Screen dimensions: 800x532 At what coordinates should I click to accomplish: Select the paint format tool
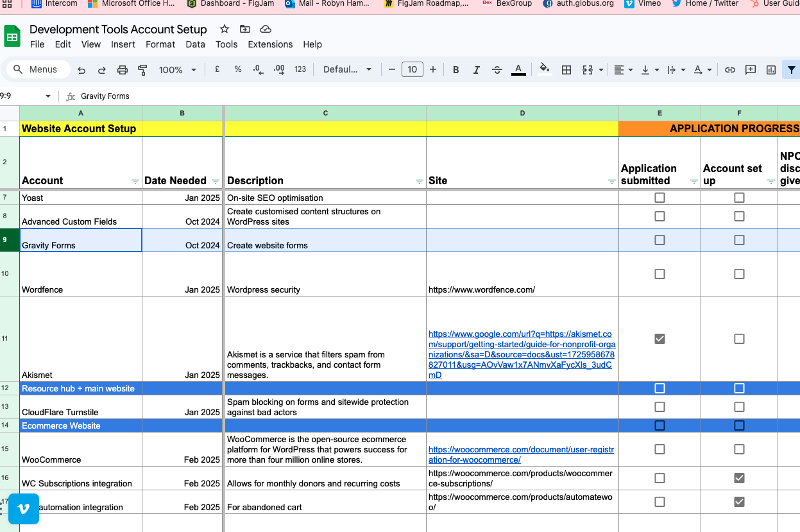[142, 70]
